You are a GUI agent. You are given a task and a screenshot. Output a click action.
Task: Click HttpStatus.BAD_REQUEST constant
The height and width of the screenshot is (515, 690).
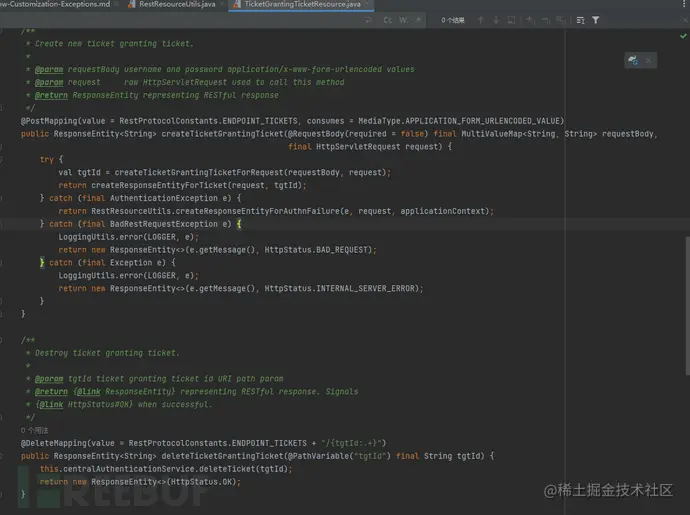coord(316,250)
